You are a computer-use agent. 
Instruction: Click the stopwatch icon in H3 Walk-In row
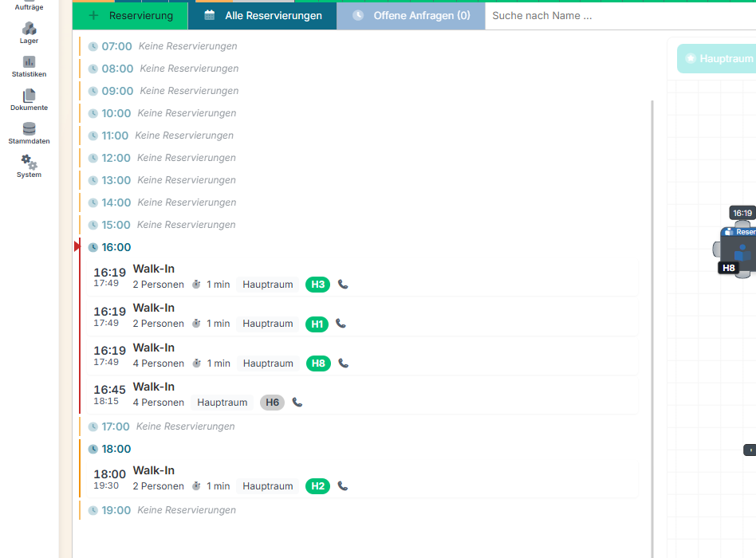click(196, 285)
